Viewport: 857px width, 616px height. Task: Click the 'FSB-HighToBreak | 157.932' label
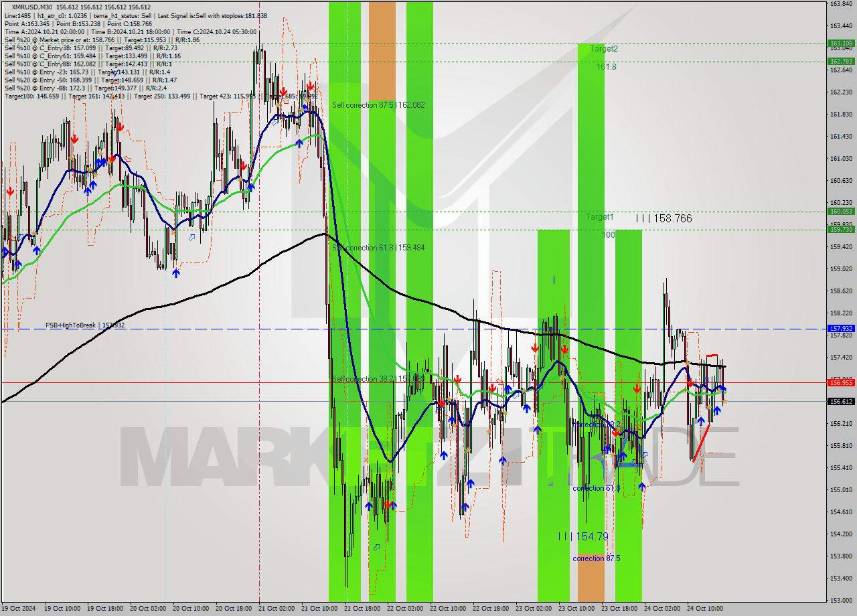[85, 325]
